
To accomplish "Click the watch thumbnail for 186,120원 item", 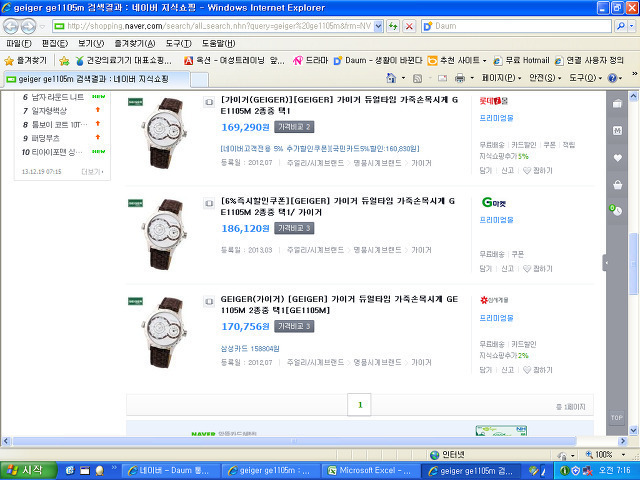I will coord(165,234).
